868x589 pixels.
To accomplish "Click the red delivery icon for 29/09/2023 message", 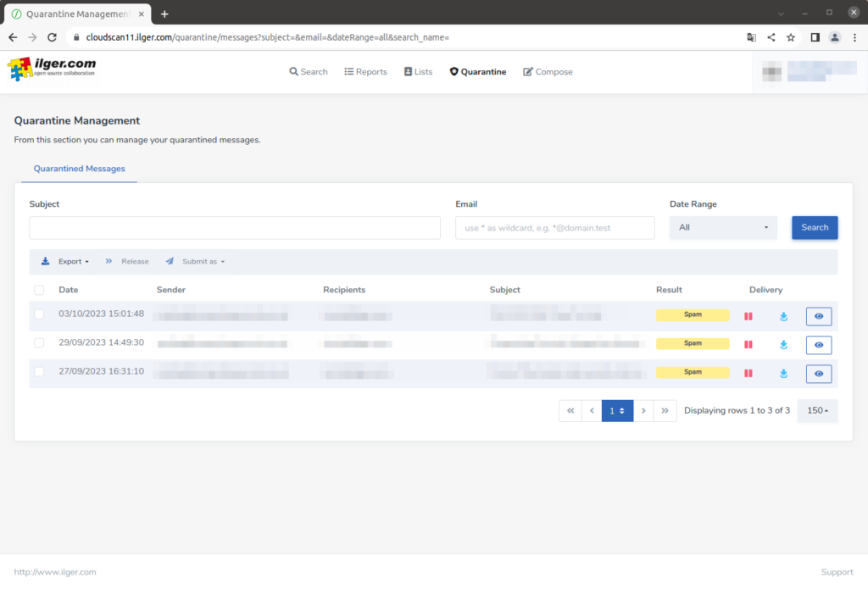I will point(748,344).
